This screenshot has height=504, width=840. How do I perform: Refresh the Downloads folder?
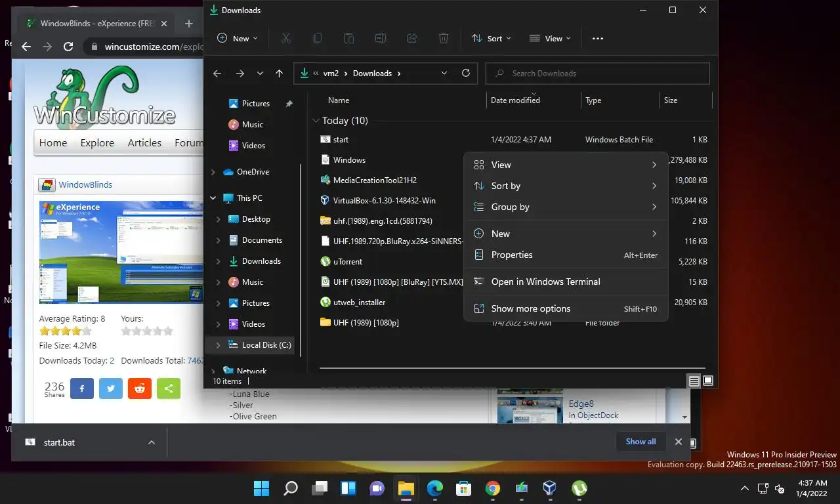pos(466,73)
